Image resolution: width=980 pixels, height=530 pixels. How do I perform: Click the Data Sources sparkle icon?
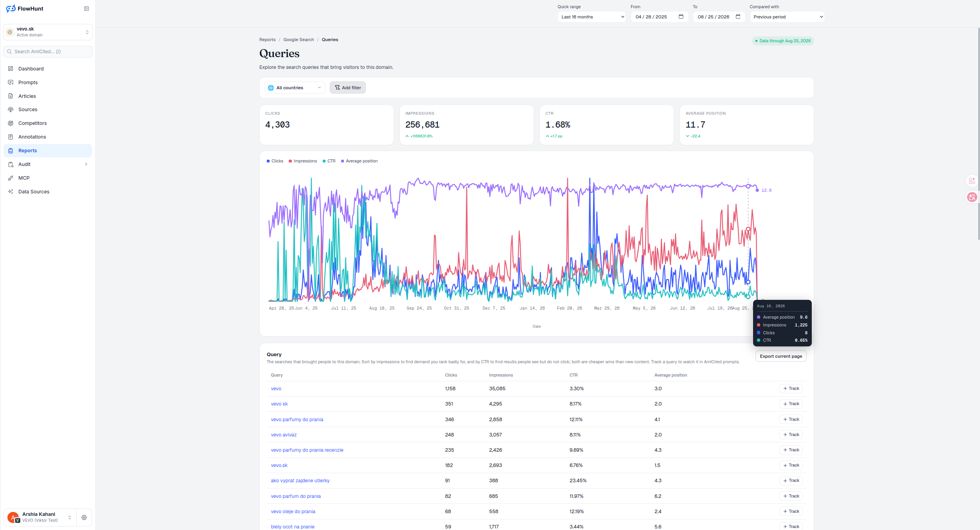[x=11, y=192]
